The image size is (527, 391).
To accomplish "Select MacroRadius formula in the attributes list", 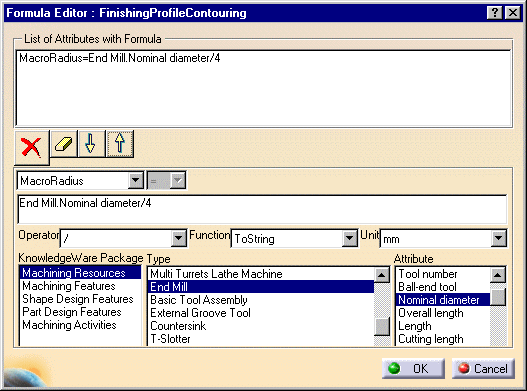I will pyautogui.click(x=120, y=58).
